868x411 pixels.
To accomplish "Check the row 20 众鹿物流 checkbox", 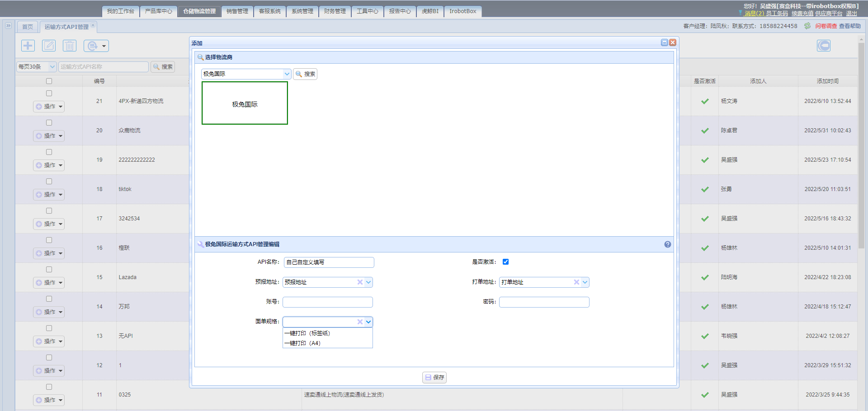I will coord(49,123).
